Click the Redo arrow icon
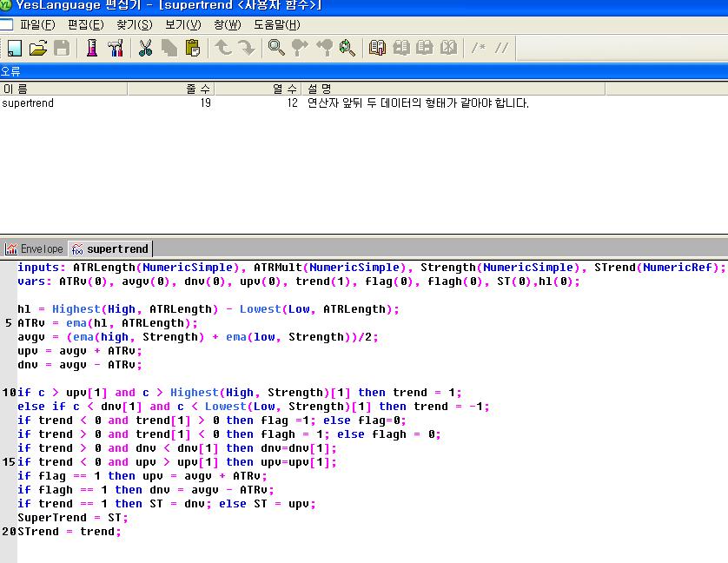Image resolution: width=728 pixels, height=563 pixels. click(246, 48)
